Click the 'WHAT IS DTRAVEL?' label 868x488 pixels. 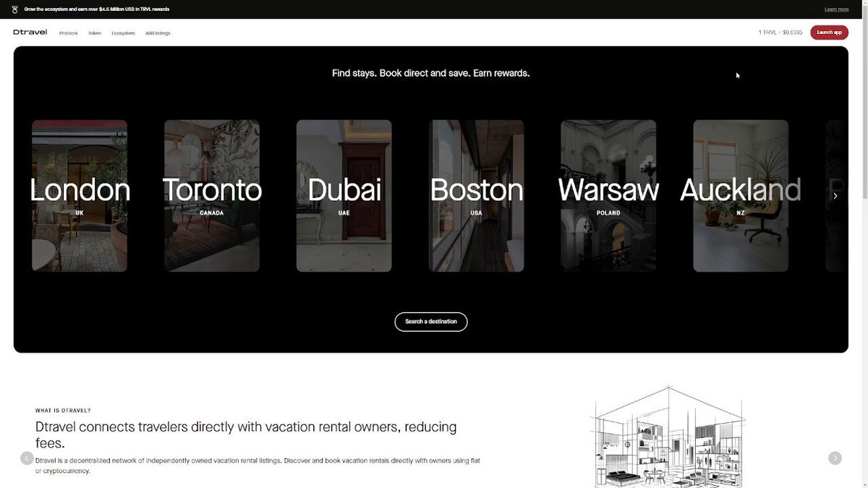coord(63,411)
